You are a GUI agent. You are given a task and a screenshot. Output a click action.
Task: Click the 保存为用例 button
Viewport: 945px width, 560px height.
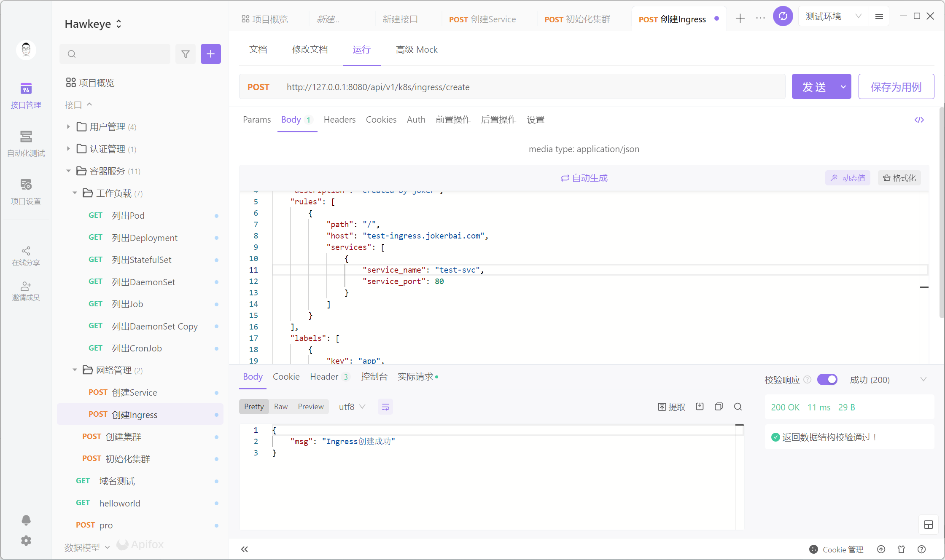897,87
